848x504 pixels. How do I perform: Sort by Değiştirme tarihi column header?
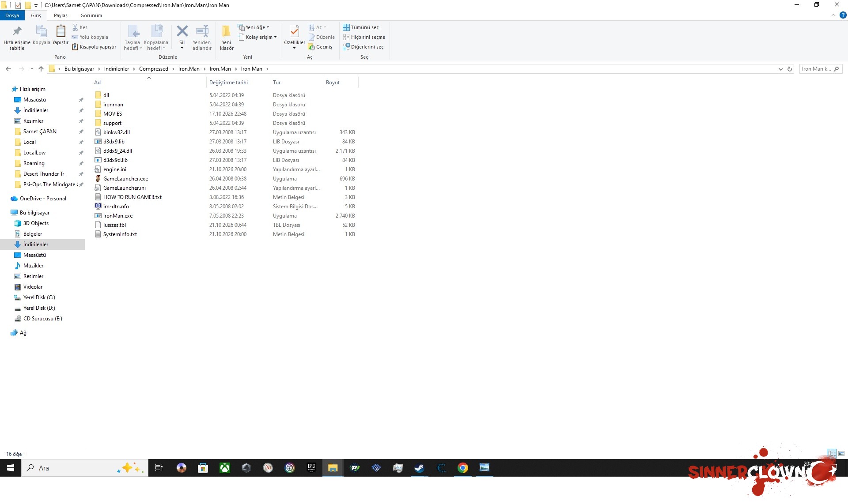click(x=238, y=83)
